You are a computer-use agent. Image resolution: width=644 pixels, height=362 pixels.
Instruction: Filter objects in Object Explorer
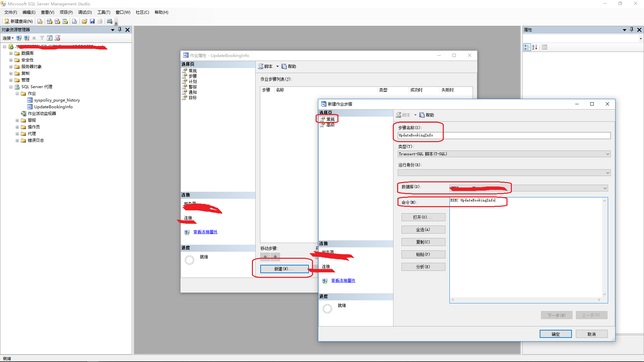coord(42,38)
